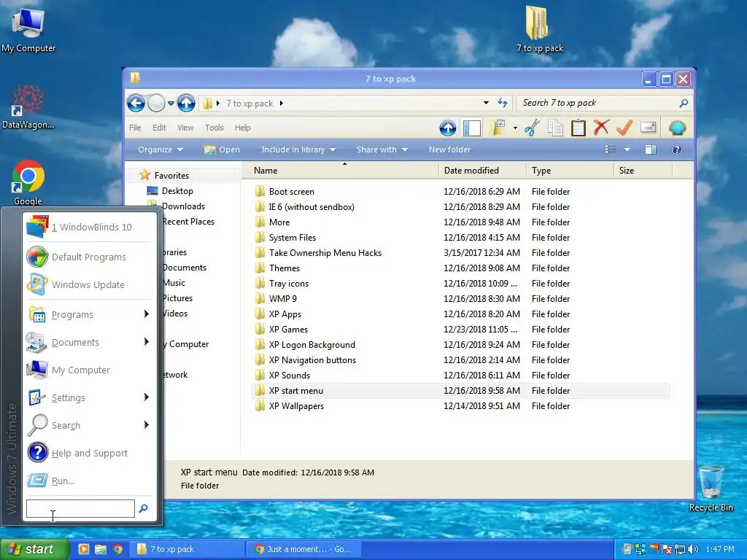Open the view options dropdown arrow
This screenshot has width=747, height=560.
(627, 149)
